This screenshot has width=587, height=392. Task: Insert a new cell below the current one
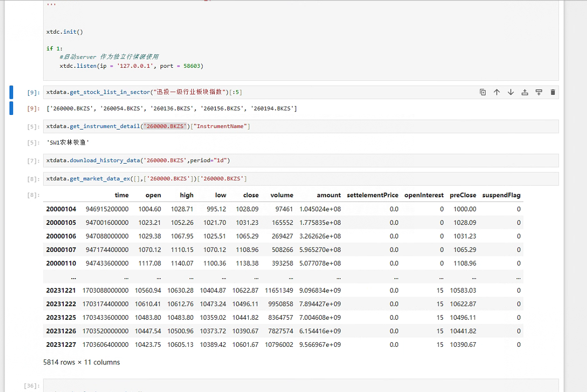coord(539,92)
